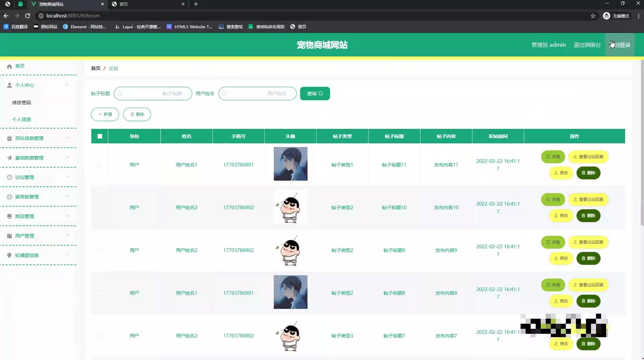Click the cartoon avatar in 帖子标题10 row
The image size is (644, 360).
[290, 207]
